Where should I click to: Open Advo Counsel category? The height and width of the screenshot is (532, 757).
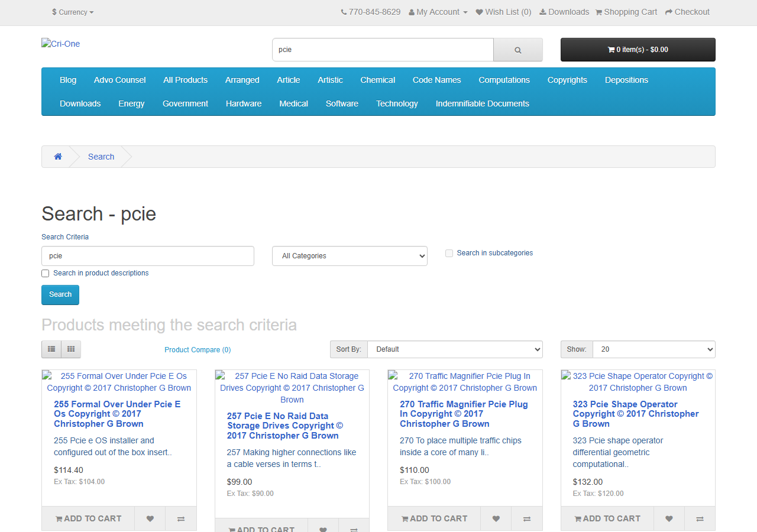coord(119,80)
